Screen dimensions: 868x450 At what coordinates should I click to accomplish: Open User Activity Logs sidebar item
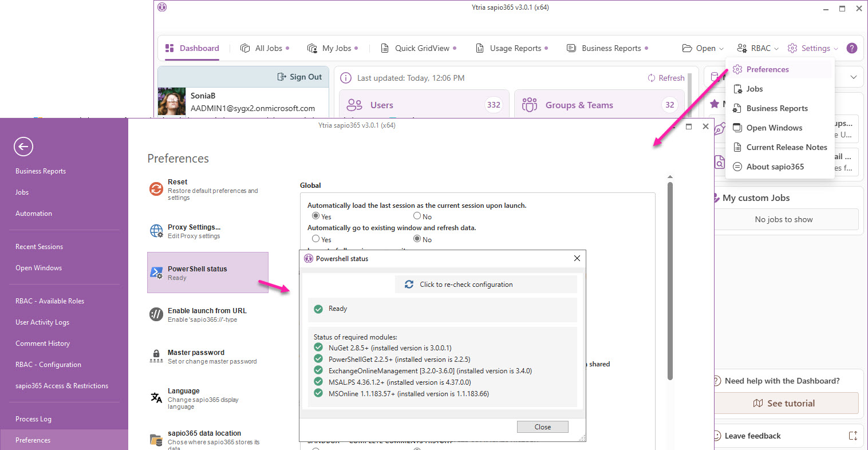coord(42,322)
